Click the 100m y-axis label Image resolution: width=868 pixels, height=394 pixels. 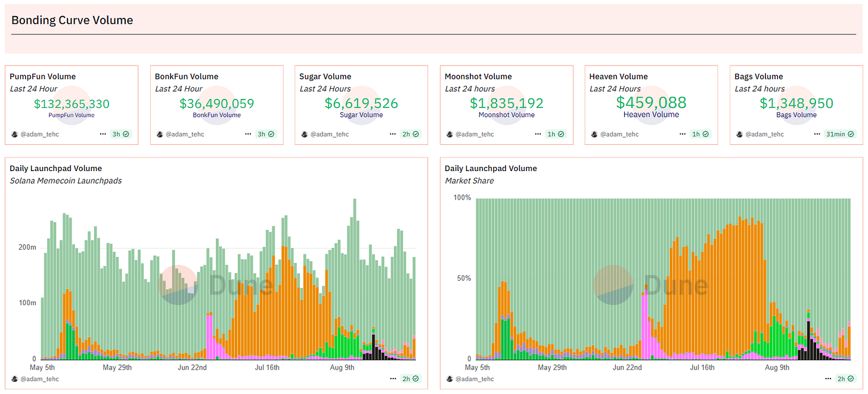pyautogui.click(x=28, y=303)
